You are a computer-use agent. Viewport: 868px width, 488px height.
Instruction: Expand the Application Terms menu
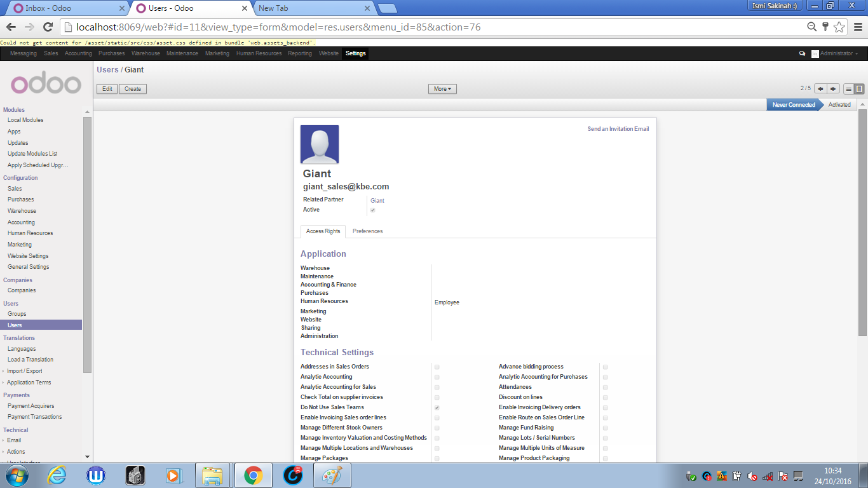(29, 383)
